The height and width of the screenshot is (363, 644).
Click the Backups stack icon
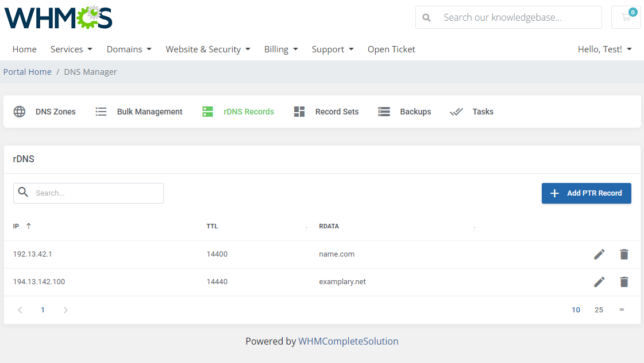click(384, 112)
